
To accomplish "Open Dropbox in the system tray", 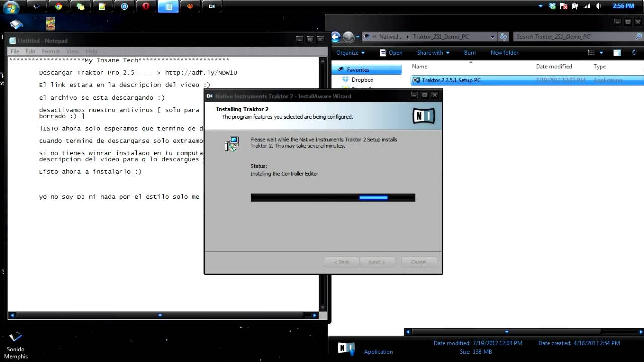I will 553,6.
